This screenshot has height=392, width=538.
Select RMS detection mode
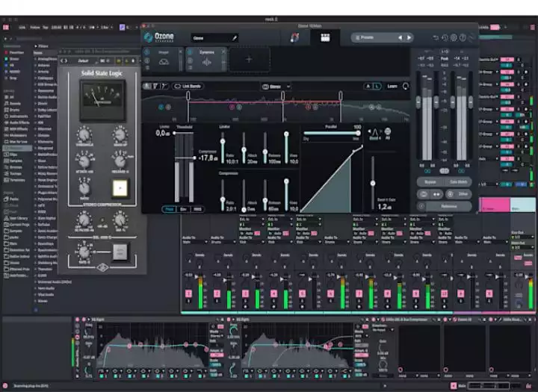point(197,209)
